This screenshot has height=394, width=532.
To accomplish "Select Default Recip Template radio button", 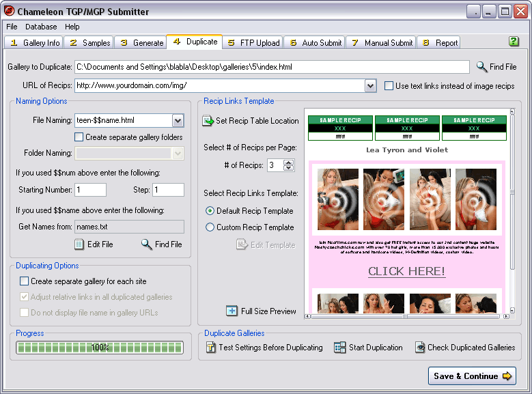I will [x=210, y=211].
